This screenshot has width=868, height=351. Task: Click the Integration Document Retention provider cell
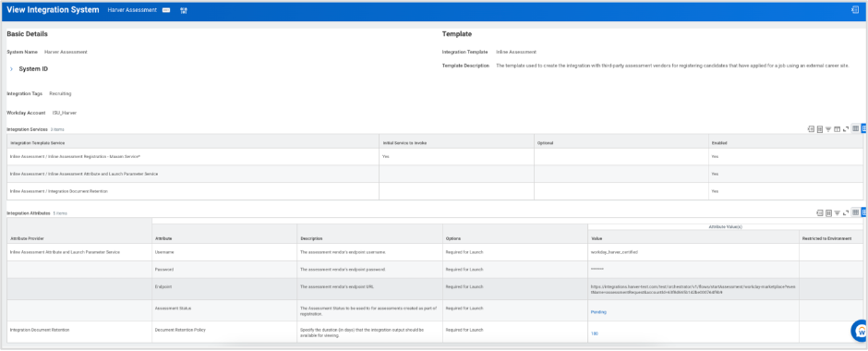click(79, 331)
